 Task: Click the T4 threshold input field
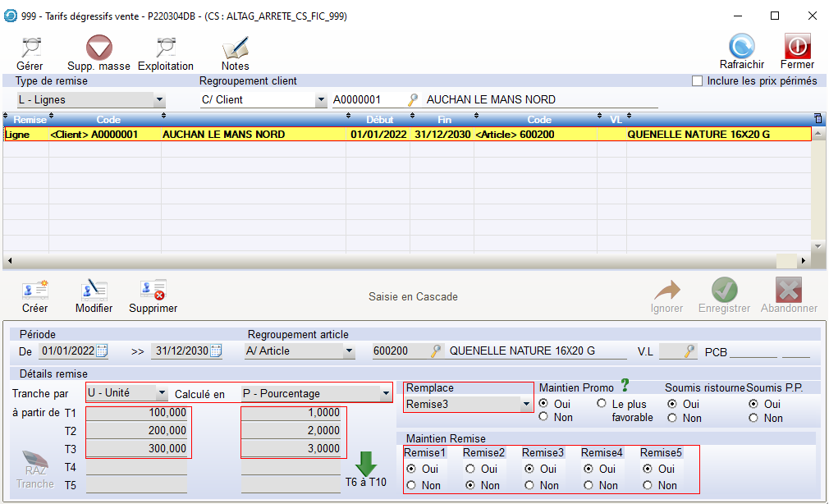[x=137, y=467]
